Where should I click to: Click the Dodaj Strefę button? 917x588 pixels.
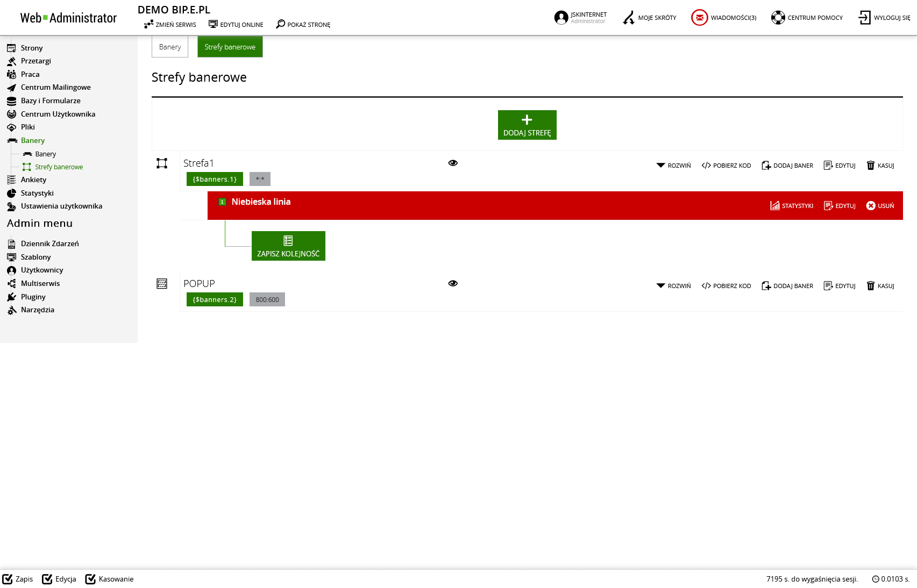click(x=527, y=125)
